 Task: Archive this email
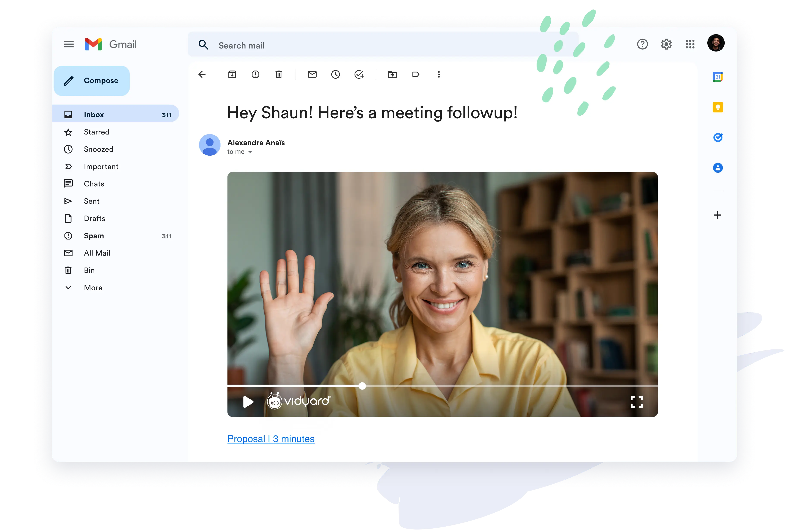point(232,74)
